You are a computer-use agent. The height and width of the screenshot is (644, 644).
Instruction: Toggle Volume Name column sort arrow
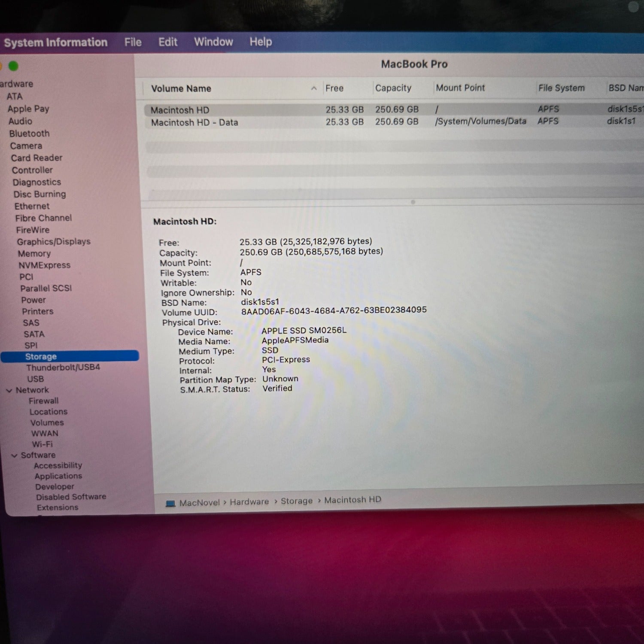pyautogui.click(x=314, y=88)
